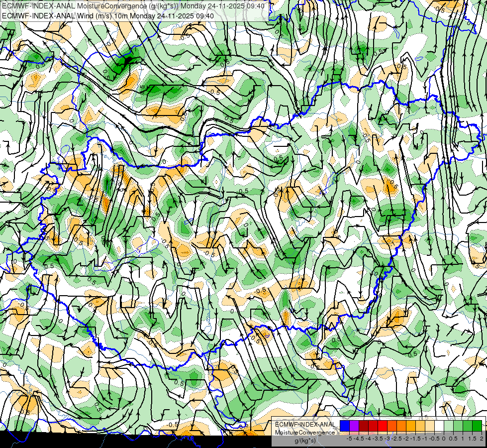Click the legend tick value -1.5
Screen dimensions: 487x448
(x=415, y=439)
